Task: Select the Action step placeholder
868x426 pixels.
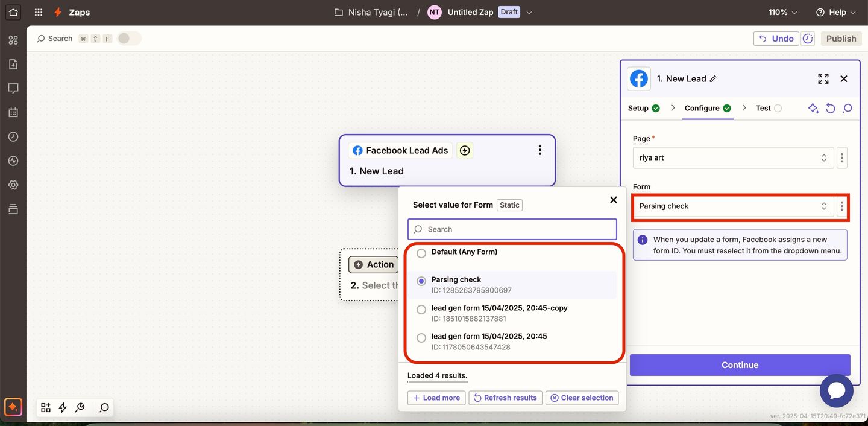Action: point(370,275)
